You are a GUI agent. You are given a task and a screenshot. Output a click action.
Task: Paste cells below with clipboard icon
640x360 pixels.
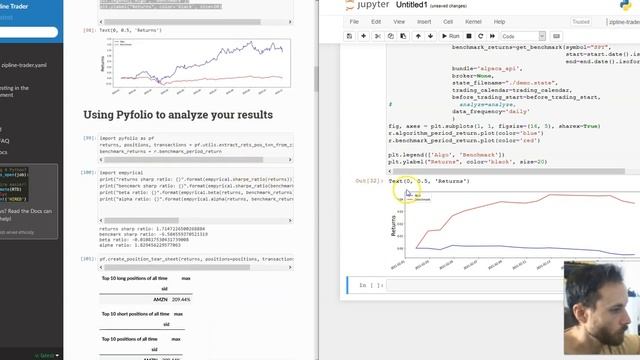coord(403,36)
